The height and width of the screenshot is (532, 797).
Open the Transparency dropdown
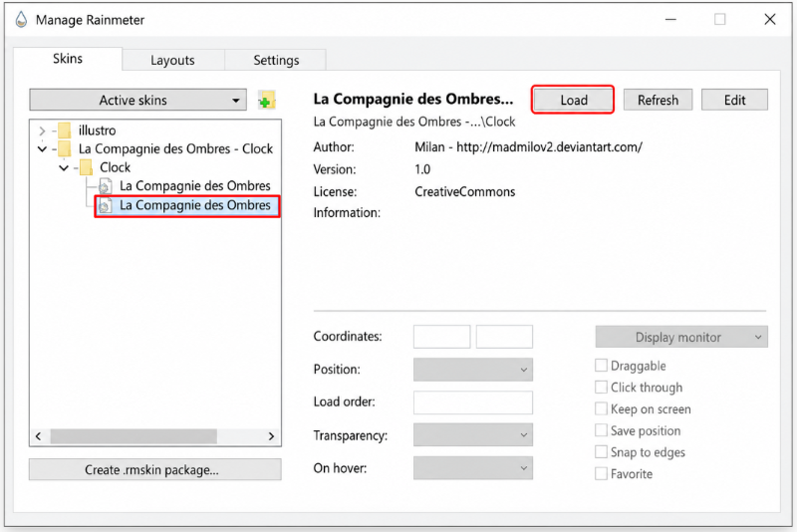click(x=472, y=435)
